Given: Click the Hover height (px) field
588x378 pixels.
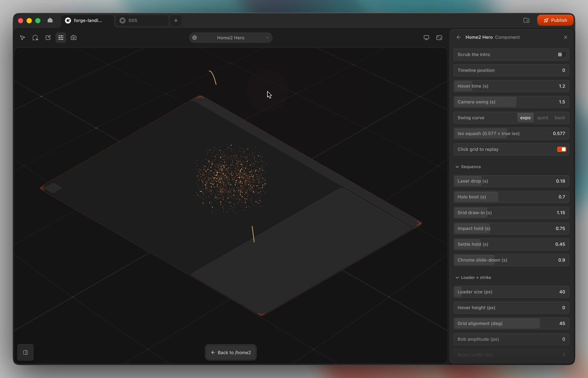Looking at the screenshot, I should pyautogui.click(x=511, y=307).
